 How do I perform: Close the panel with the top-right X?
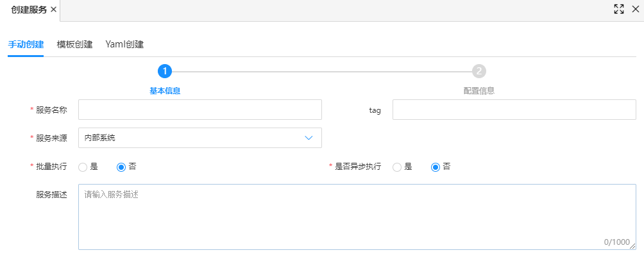[x=636, y=10]
